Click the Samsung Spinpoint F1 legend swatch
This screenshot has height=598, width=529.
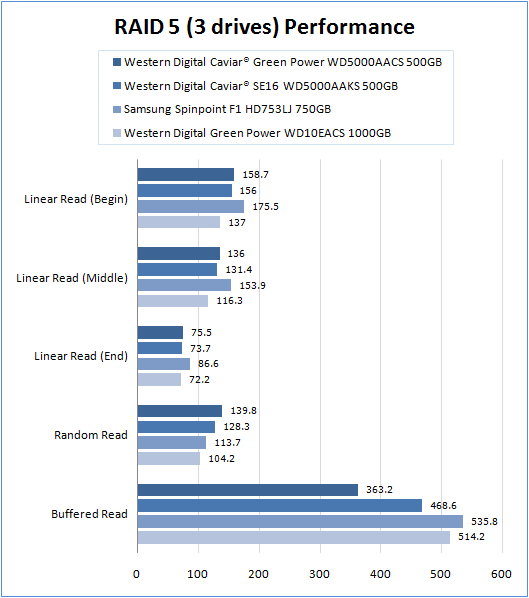point(117,109)
